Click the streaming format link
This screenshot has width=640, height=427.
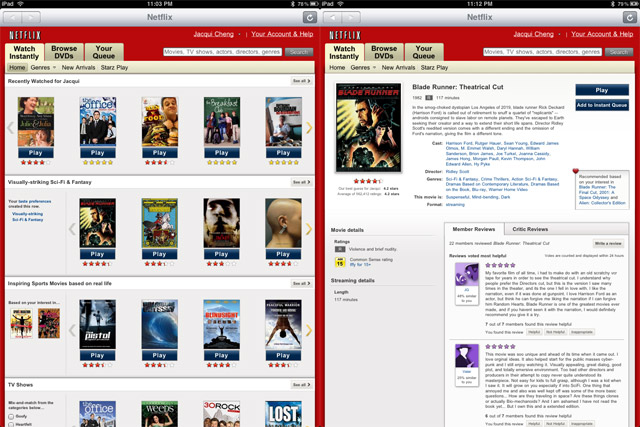click(455, 205)
